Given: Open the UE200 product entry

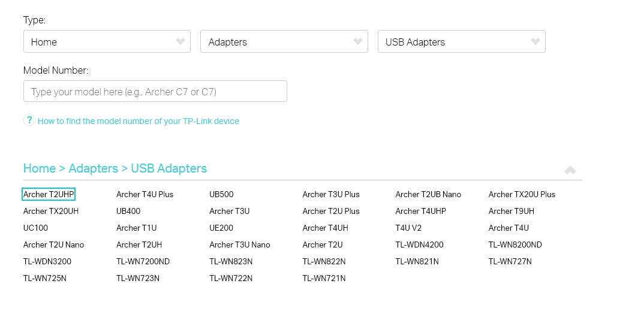Looking at the screenshot, I should point(221,228).
